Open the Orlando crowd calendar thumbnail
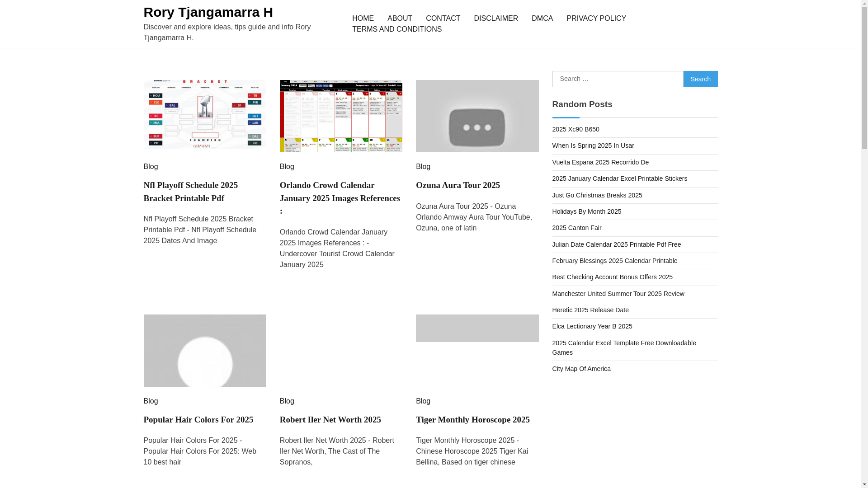 point(341,116)
